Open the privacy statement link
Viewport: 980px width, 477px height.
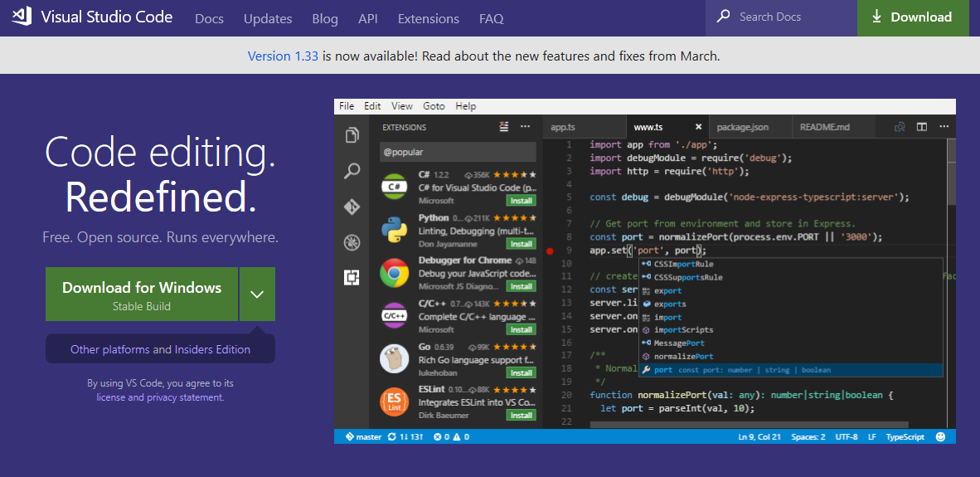(x=184, y=397)
